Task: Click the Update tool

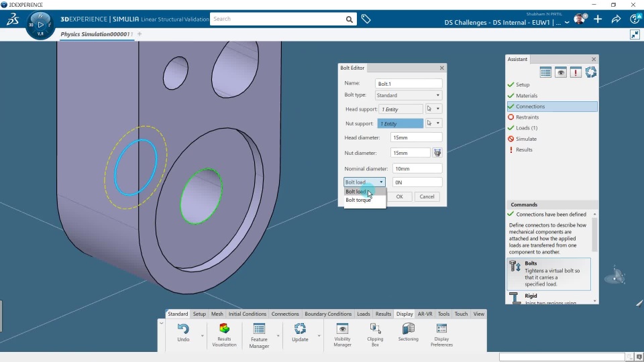Action: point(300,333)
